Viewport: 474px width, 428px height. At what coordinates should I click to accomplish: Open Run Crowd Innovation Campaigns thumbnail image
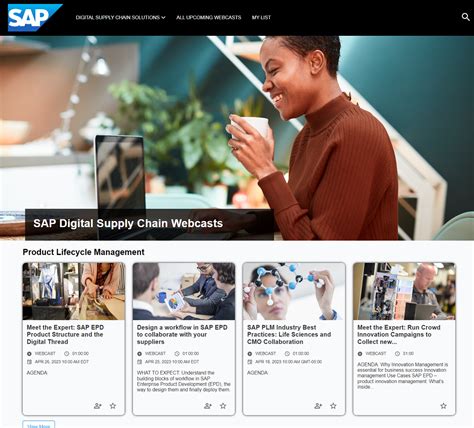tap(404, 291)
